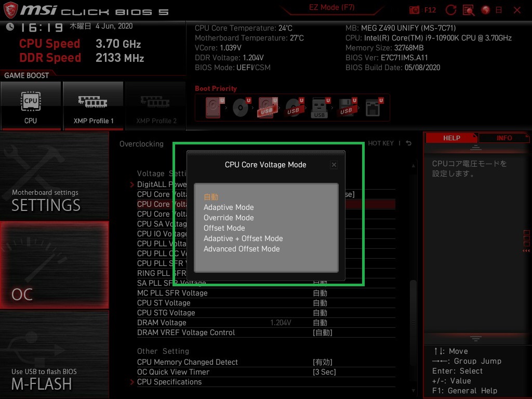This screenshot has width=532, height=399.
Task: Select the USB floppy boot device icon
Action: [x=347, y=108]
